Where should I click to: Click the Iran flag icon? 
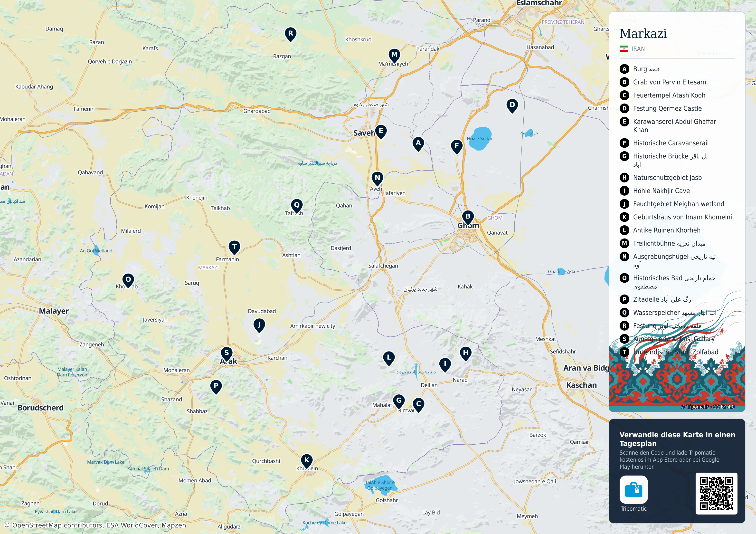(624, 49)
